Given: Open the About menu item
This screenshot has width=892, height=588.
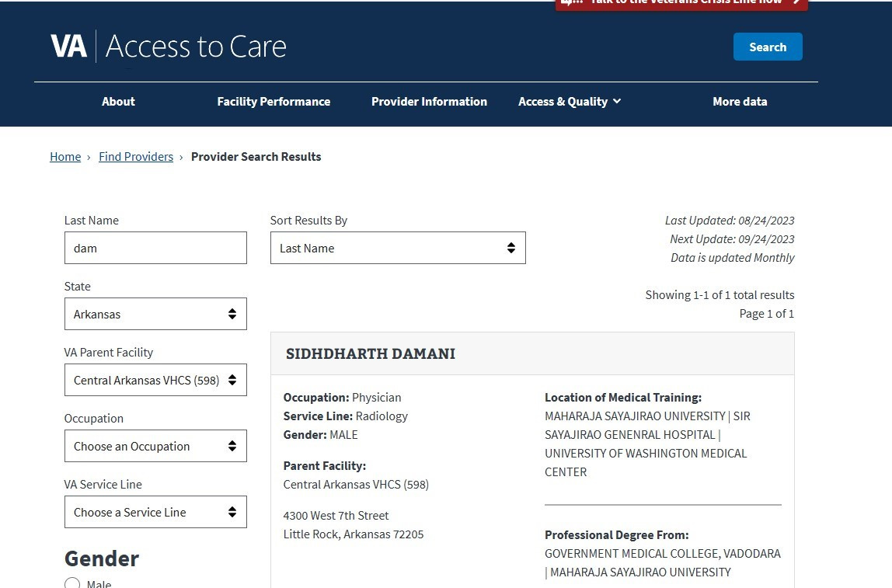Looking at the screenshot, I should pyautogui.click(x=118, y=101).
